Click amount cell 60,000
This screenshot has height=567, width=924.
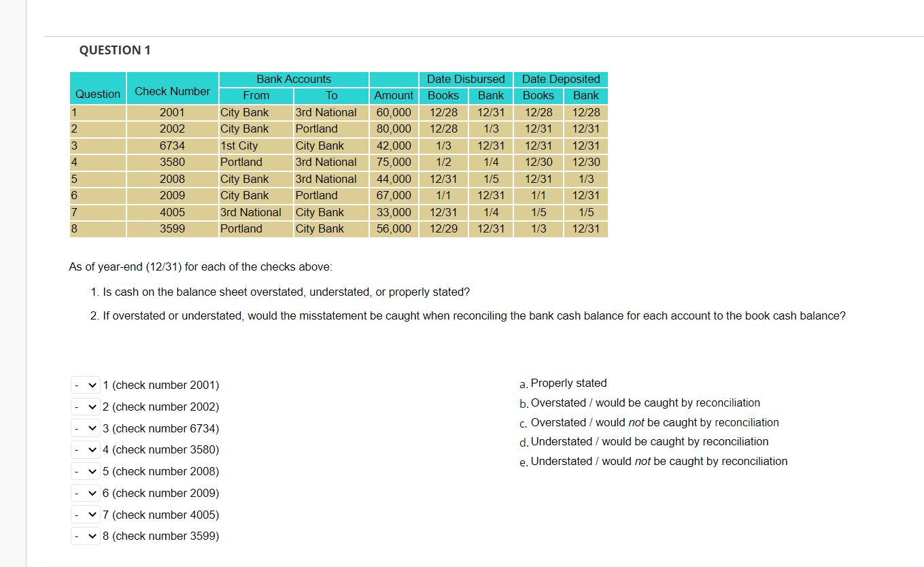pyautogui.click(x=394, y=112)
